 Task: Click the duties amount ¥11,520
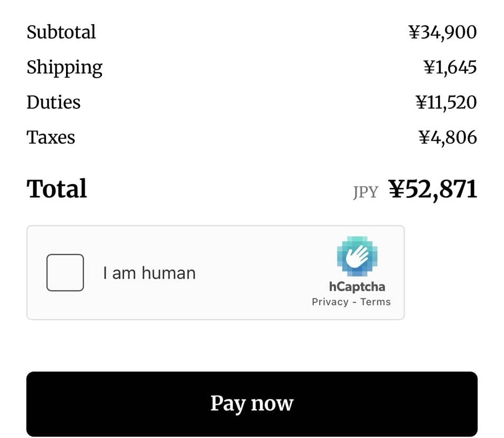click(446, 102)
